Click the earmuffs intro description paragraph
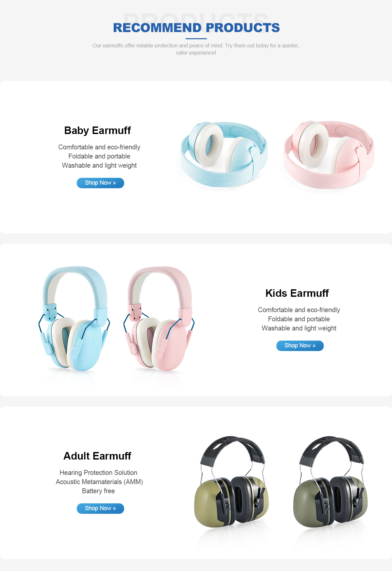 pyautogui.click(x=196, y=49)
